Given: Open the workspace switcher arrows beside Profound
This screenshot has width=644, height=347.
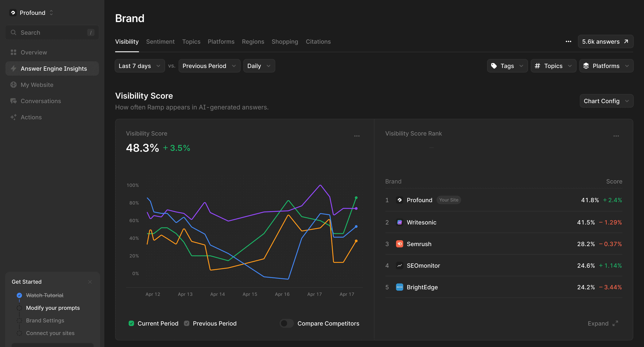Looking at the screenshot, I should point(51,13).
